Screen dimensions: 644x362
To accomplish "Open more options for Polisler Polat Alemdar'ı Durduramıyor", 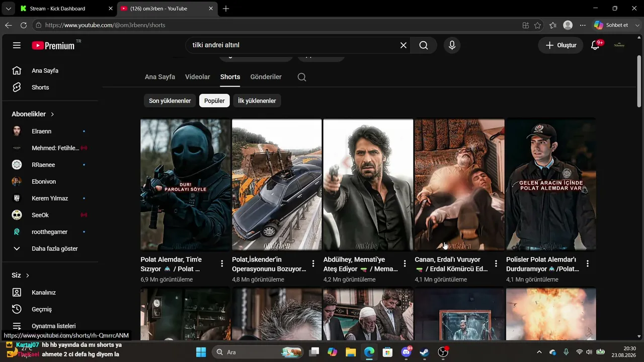I will tap(587, 263).
